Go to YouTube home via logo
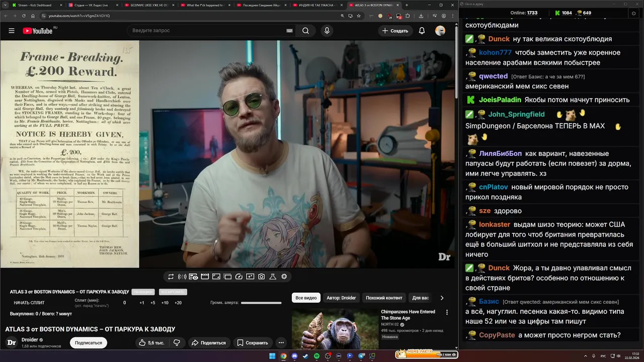Image resolution: width=644 pixels, height=362 pixels. pyautogui.click(x=38, y=31)
